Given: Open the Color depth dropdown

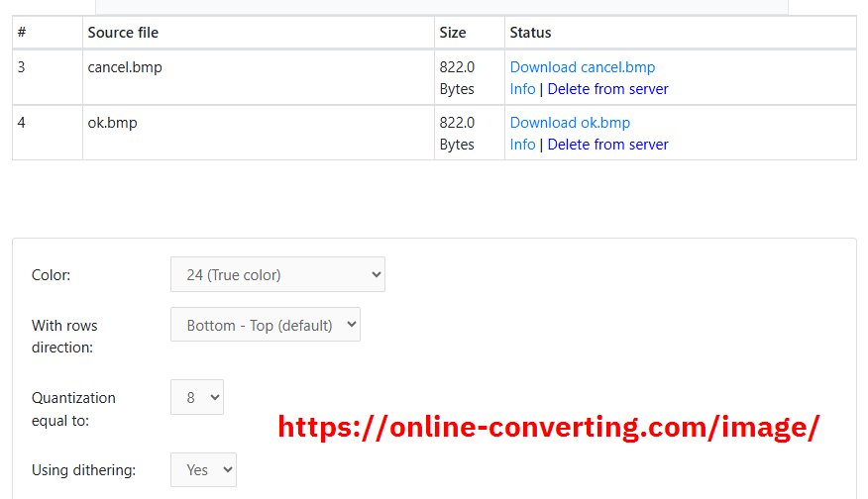Looking at the screenshot, I should 277,274.
